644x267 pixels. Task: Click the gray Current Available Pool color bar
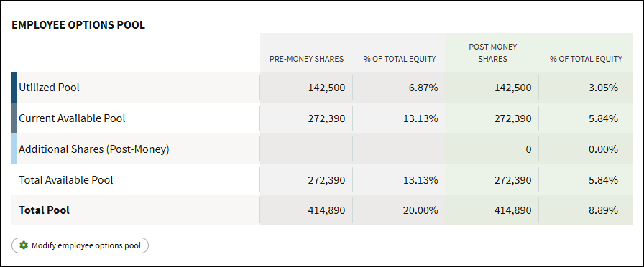tap(14, 118)
